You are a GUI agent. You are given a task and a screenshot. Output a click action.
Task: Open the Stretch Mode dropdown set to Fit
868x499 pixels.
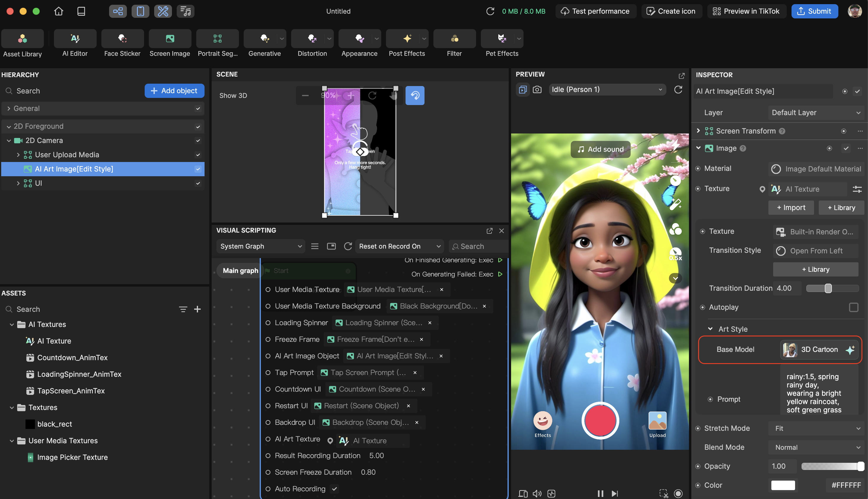point(816,428)
